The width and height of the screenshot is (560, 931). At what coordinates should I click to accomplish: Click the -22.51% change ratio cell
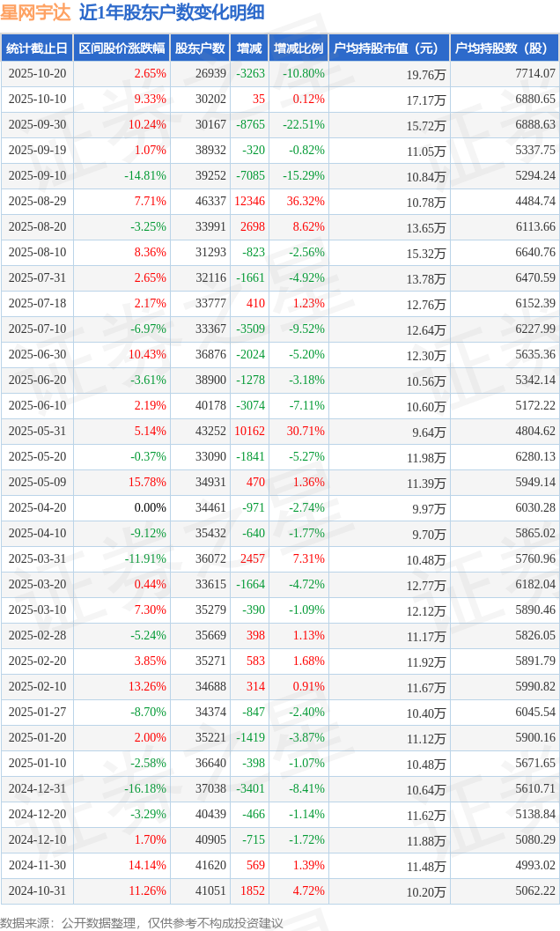[x=304, y=125]
